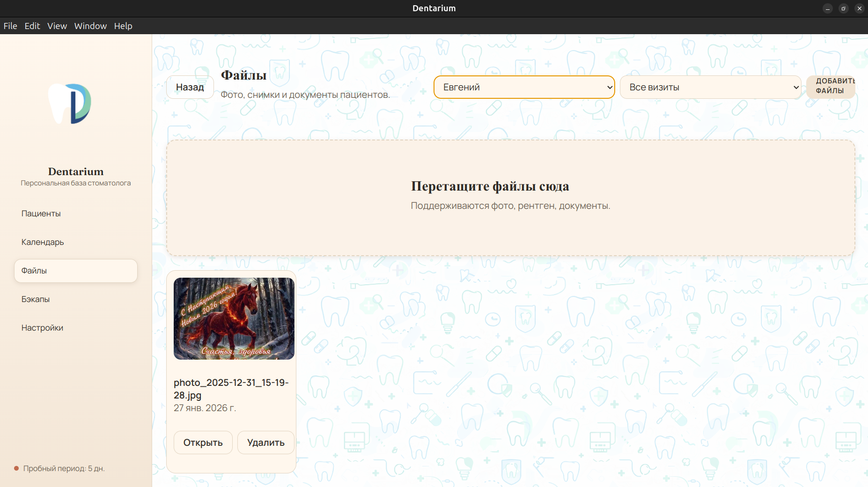Image resolution: width=868 pixels, height=487 pixels.
Task: Open the photo_2025-12-31 file
Action: (x=203, y=442)
